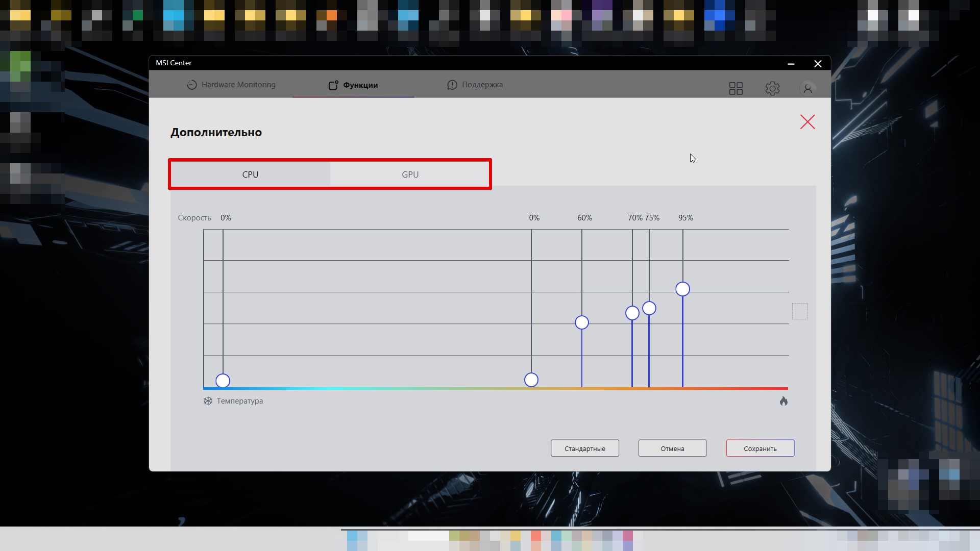Click the flame high-temp icon
This screenshot has height=551, width=980.
tap(783, 401)
